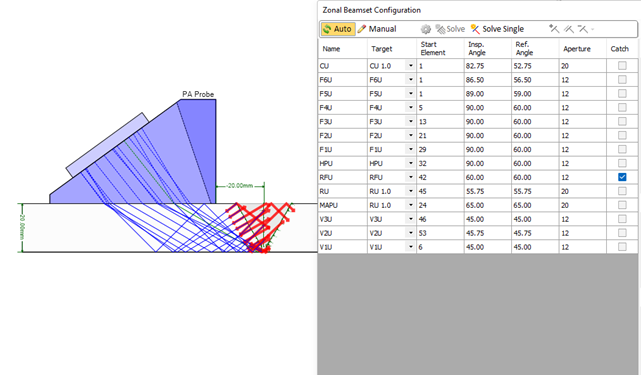Click the double-line beam icon
This screenshot has width=641, height=375.
568,29
